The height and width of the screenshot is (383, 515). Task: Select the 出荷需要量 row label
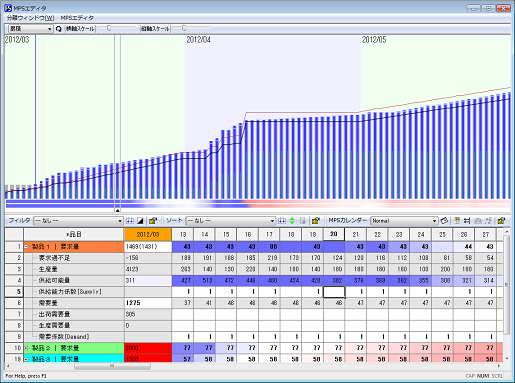54,314
